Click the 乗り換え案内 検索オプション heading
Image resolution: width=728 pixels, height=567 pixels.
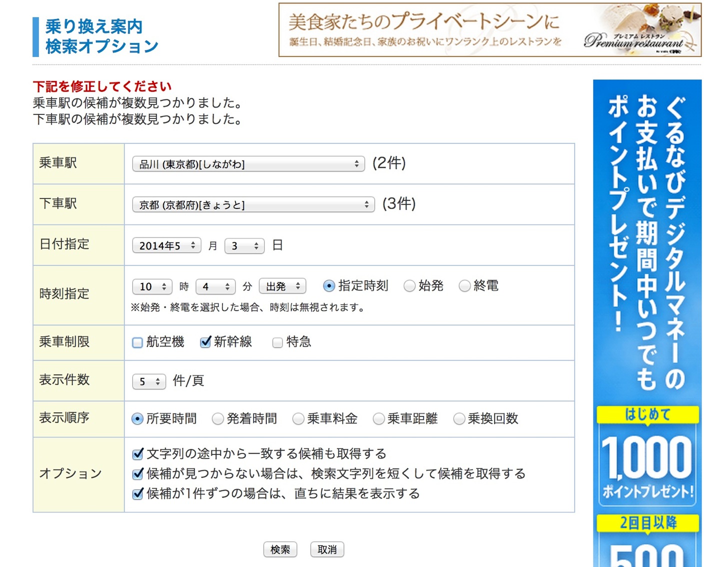coord(101,36)
